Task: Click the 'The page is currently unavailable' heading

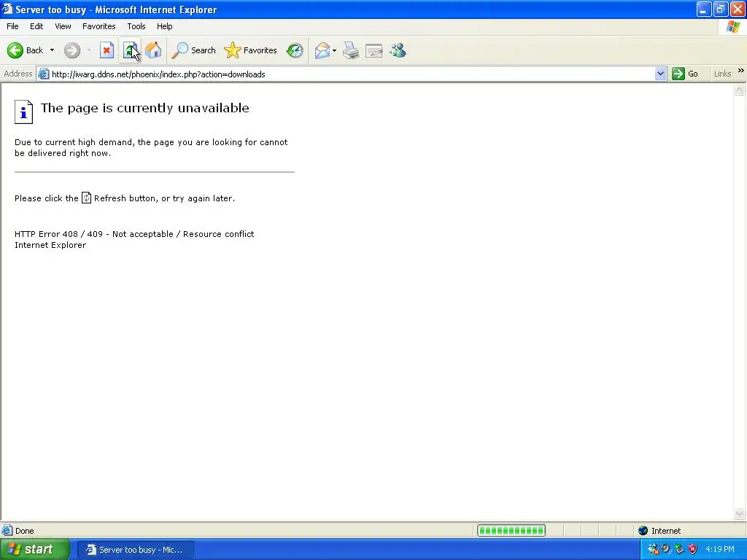Action: point(145,108)
